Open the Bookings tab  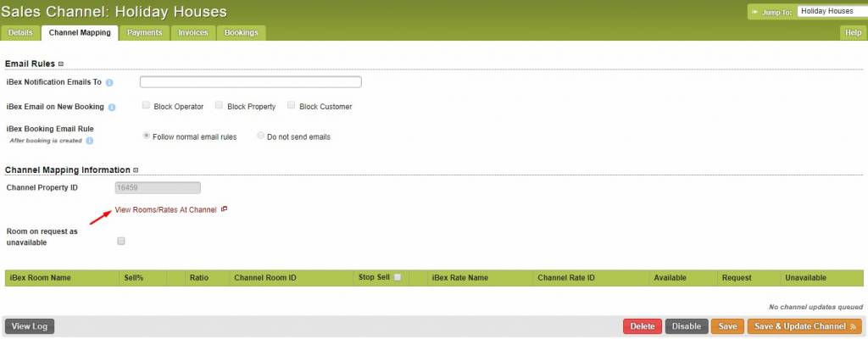[x=242, y=33]
